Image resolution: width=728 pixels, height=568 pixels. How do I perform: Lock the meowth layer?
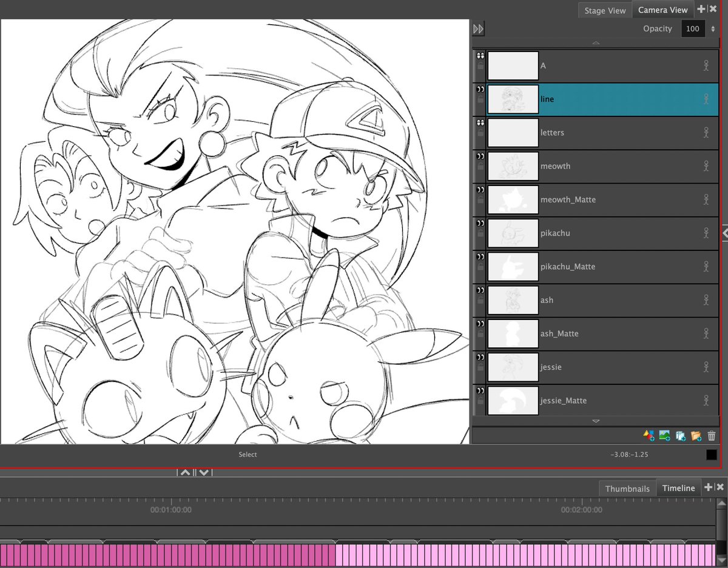tap(480, 165)
